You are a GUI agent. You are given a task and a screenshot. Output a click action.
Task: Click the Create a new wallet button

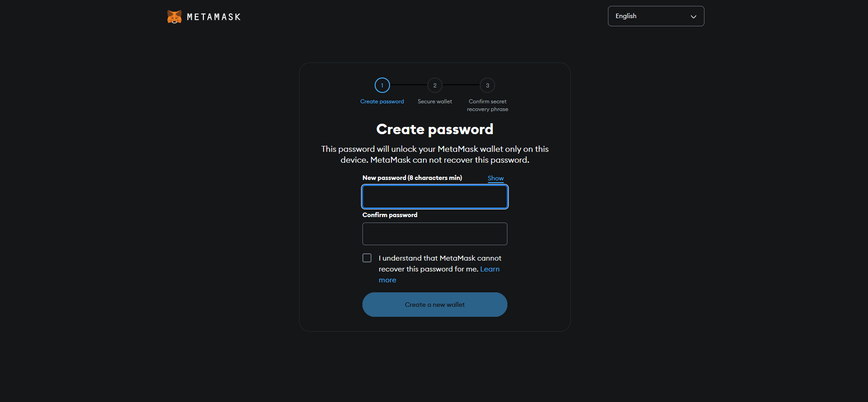pyautogui.click(x=435, y=305)
